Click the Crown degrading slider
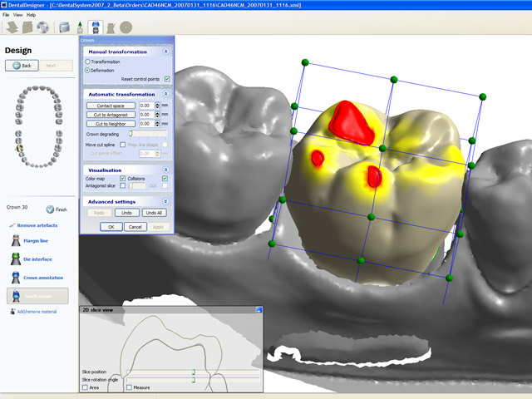 point(148,134)
